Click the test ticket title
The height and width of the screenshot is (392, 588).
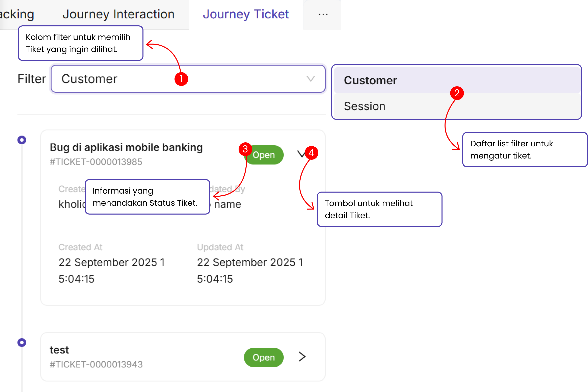[x=59, y=350]
